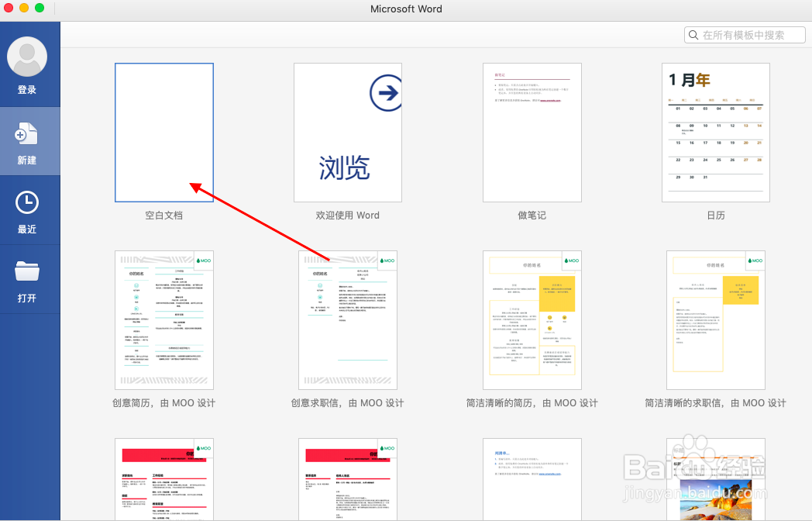Choose the 做笔记 template thumbnail
The height and width of the screenshot is (521, 812).
pyautogui.click(x=532, y=133)
